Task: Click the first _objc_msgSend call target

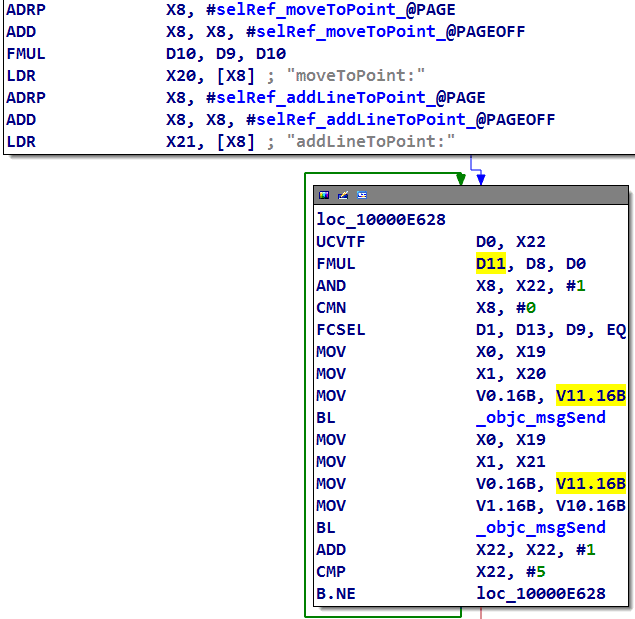Action: (540, 417)
